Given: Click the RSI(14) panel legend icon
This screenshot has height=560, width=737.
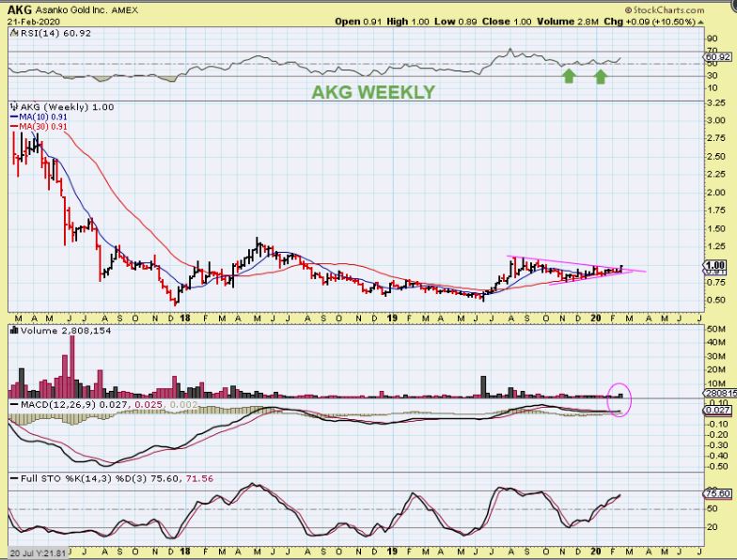Looking at the screenshot, I should pos(13,33).
